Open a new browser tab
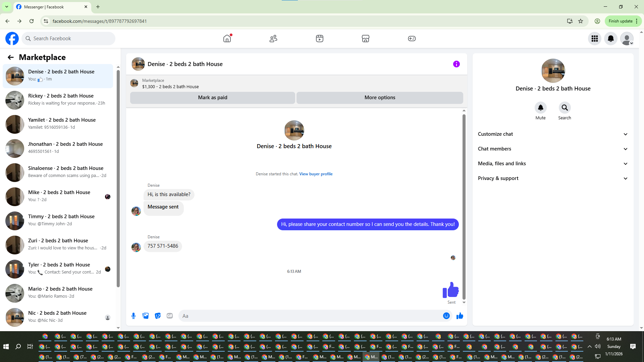The image size is (644, 362). (98, 7)
